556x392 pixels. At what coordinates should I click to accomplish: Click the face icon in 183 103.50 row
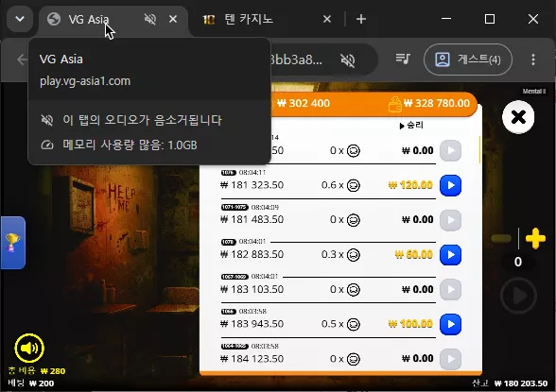354,290
